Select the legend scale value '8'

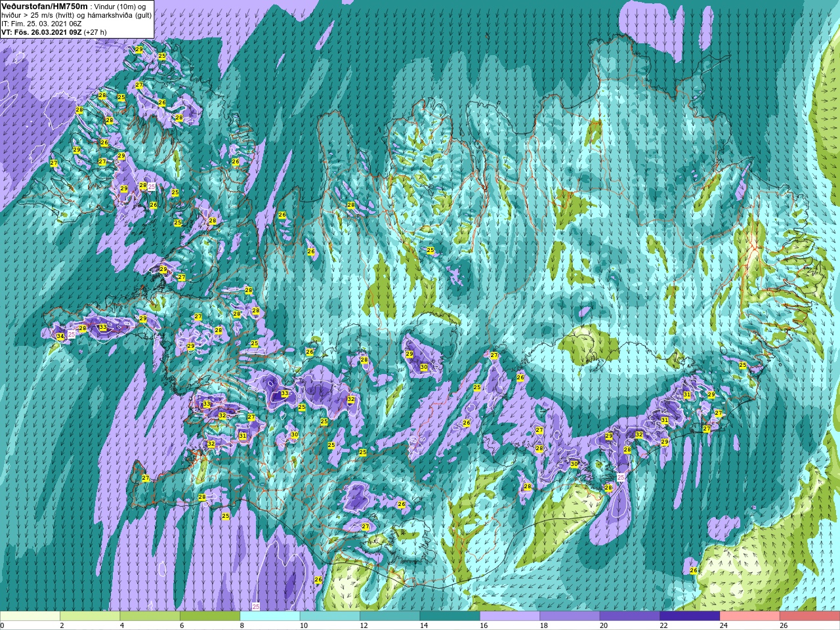[x=241, y=625]
